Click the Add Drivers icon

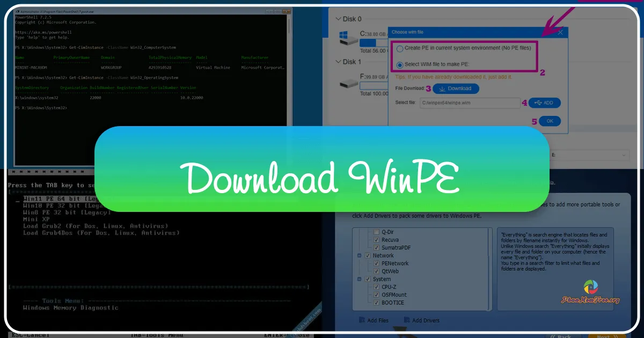click(x=407, y=320)
